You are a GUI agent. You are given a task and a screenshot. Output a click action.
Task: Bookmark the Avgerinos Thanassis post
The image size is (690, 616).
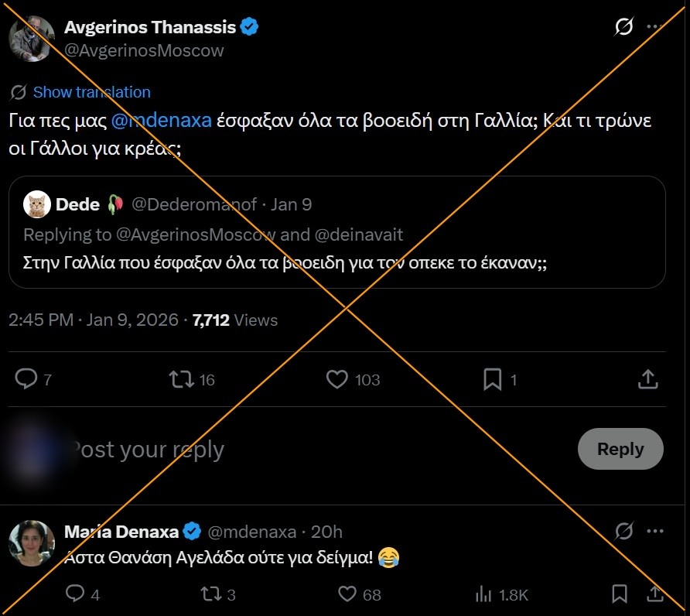point(492,378)
